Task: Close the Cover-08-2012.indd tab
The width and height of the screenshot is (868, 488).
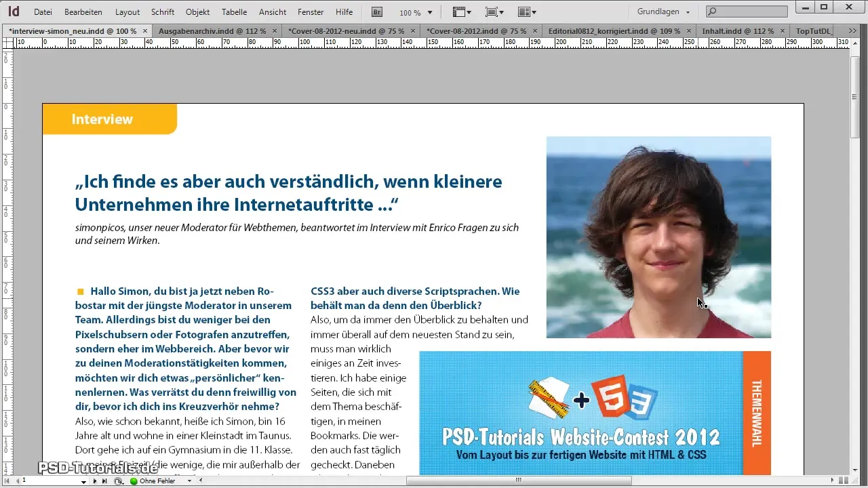Action: point(535,31)
